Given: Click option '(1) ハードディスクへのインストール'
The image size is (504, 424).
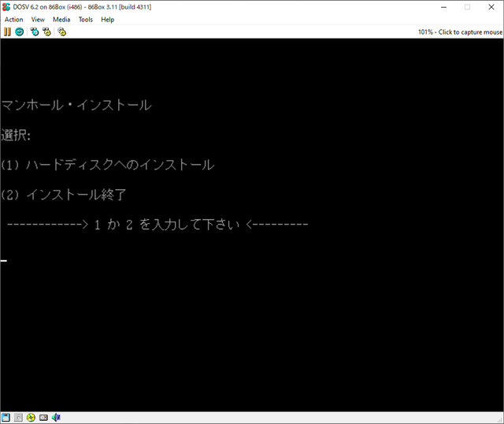Looking at the screenshot, I should 107,165.
